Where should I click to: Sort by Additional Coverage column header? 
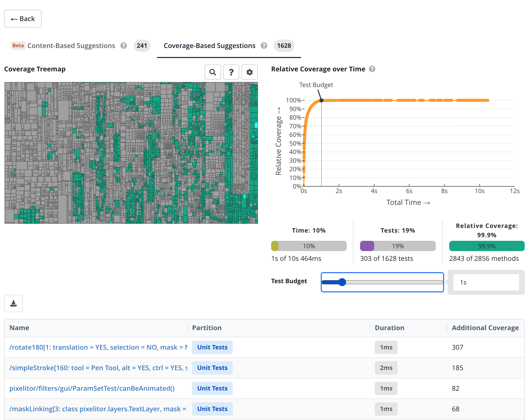(x=486, y=328)
